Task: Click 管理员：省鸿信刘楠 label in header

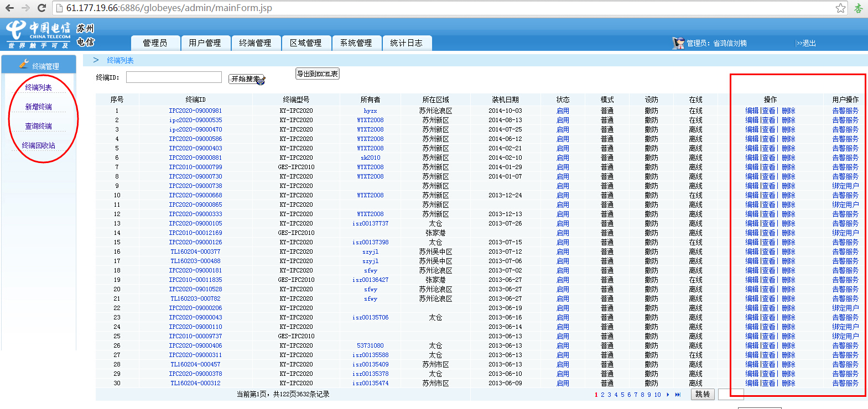Action: [716, 43]
